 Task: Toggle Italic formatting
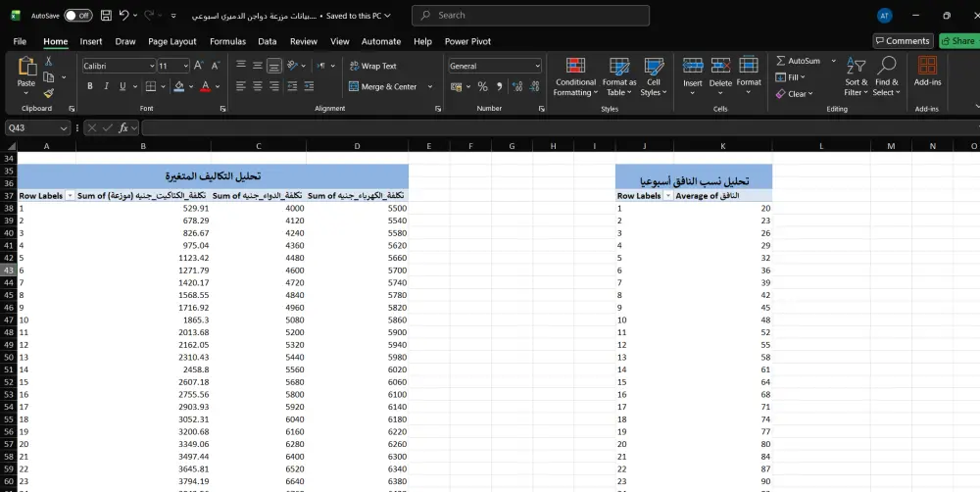pyautogui.click(x=106, y=86)
